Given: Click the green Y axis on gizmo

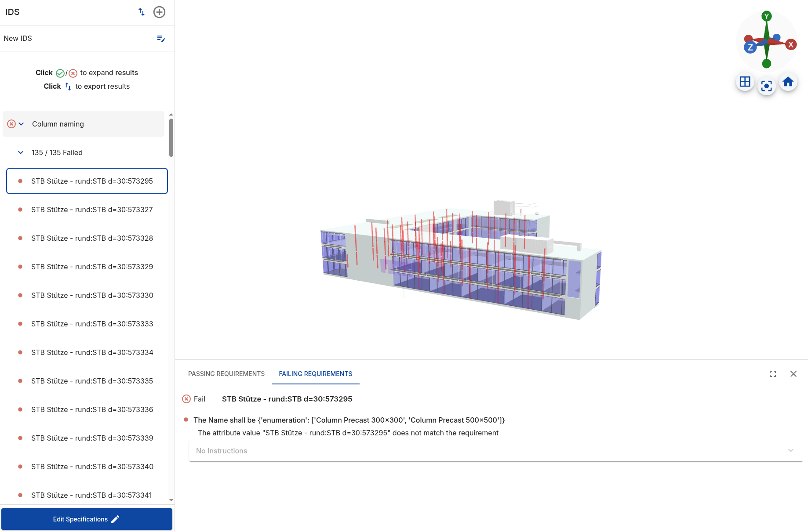Looking at the screenshot, I should click(x=767, y=17).
